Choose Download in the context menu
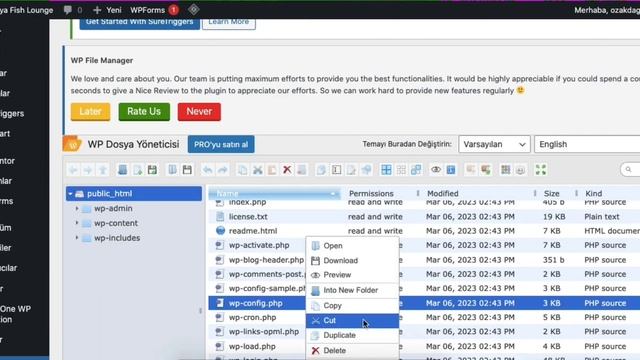 (352, 260)
